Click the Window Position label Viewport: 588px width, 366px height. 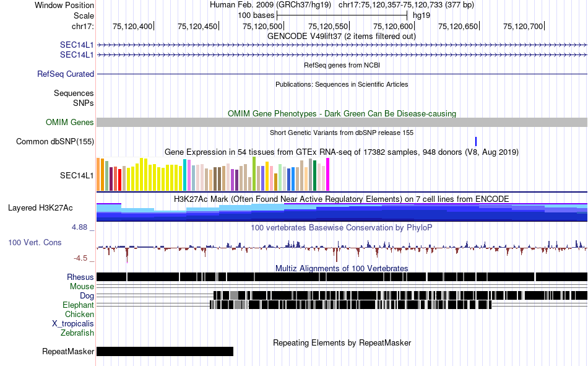click(64, 5)
